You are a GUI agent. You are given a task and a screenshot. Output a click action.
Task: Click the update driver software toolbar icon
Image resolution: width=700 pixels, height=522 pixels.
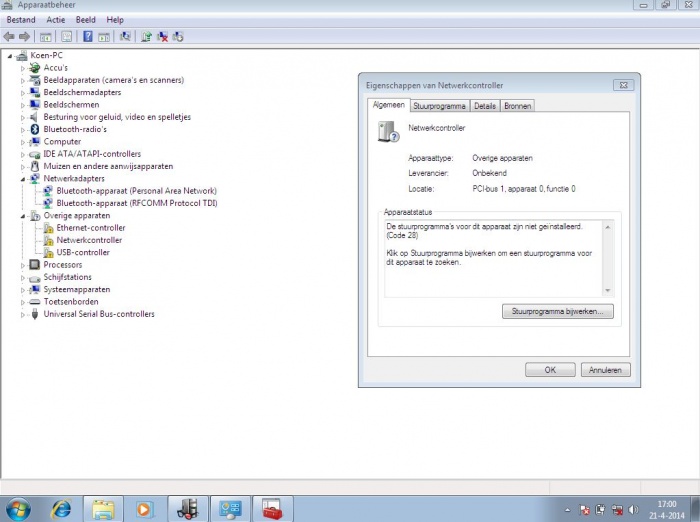click(146, 37)
